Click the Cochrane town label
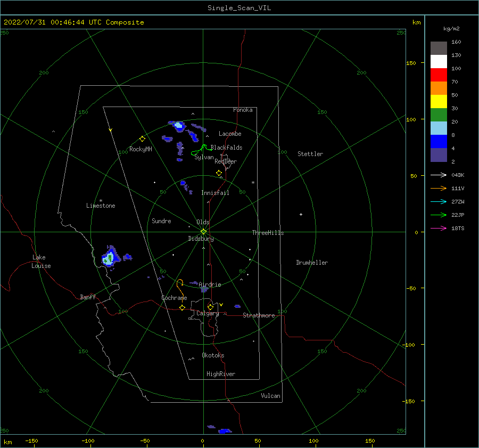This screenshot has width=479, height=448. coord(174,298)
